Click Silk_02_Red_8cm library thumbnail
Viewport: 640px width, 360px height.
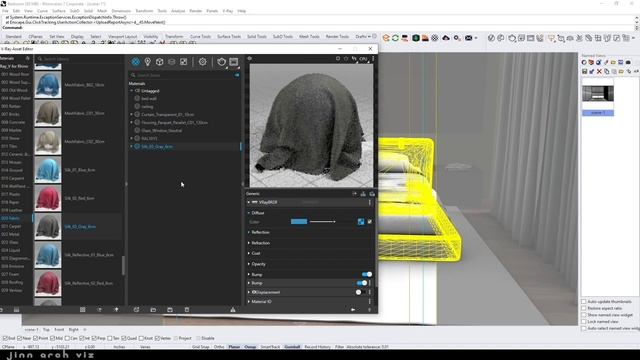point(48,198)
